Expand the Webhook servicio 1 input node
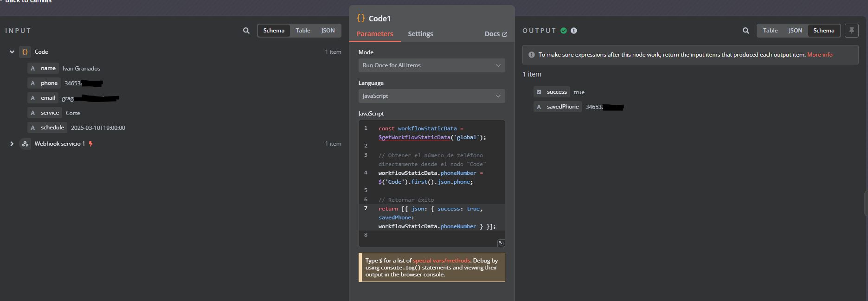Screen dimensions: 868x301 tap(12, 144)
